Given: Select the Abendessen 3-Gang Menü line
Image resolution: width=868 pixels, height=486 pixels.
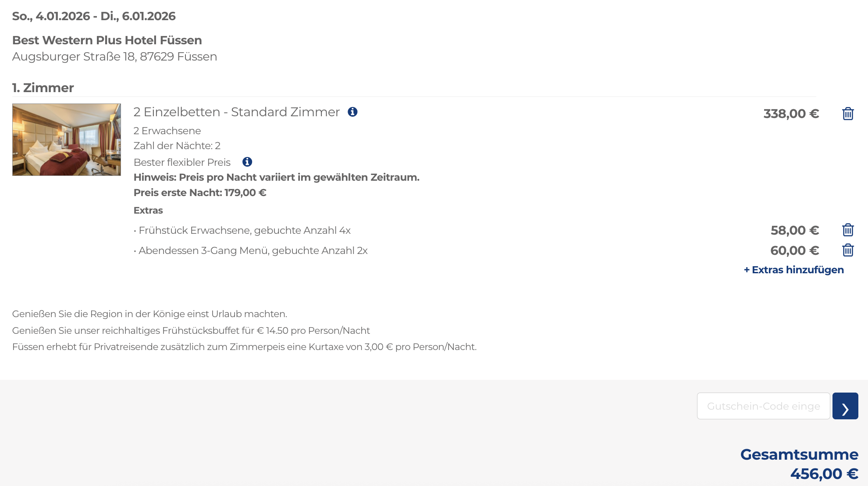Looking at the screenshot, I should 251,250.
